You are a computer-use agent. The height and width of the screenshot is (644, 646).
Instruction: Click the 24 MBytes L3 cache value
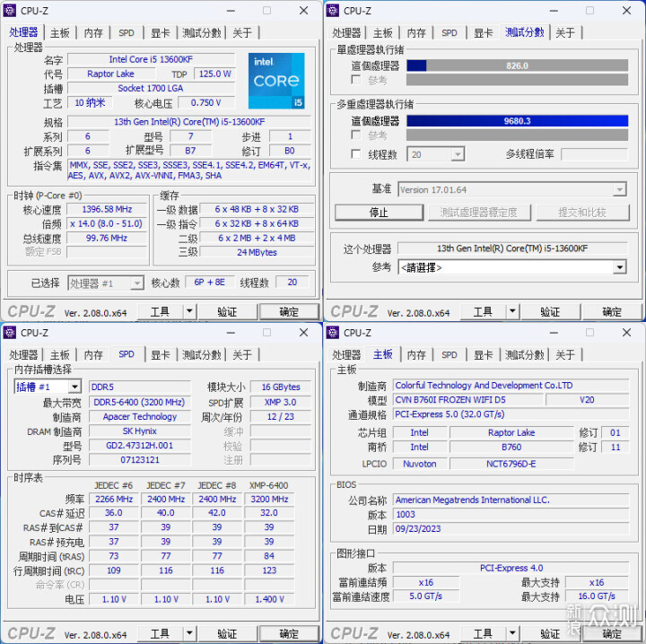coord(258,252)
